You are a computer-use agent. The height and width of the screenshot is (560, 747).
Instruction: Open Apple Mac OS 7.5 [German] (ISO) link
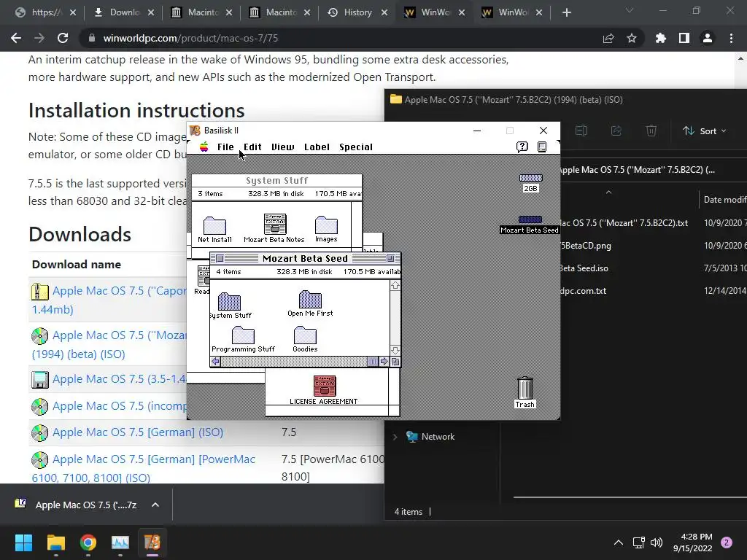pos(138,432)
